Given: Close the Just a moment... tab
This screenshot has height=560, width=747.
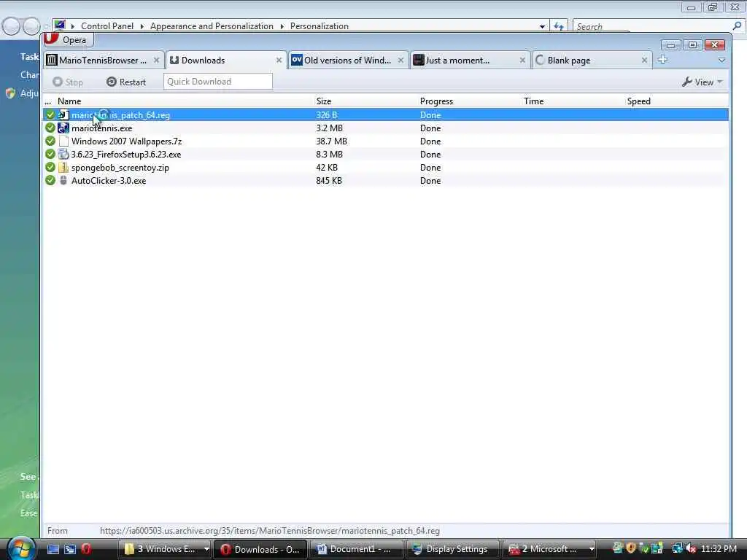Looking at the screenshot, I should (522, 61).
